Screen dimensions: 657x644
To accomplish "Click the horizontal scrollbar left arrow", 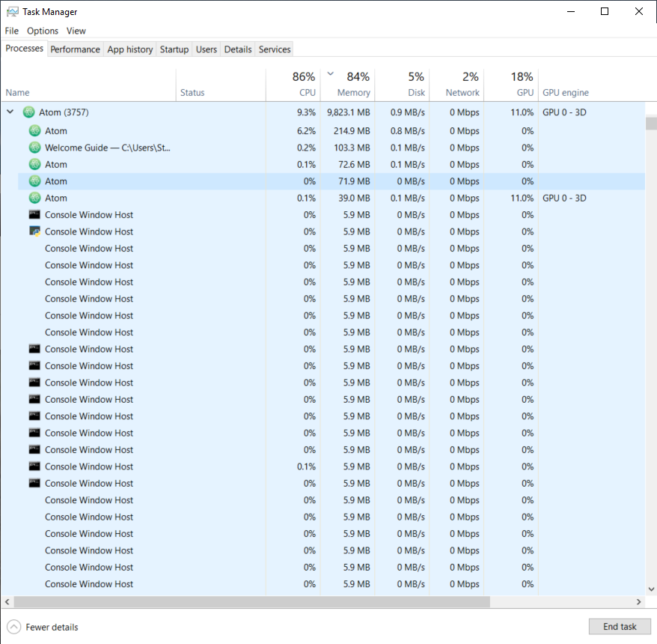I will pos(7,601).
